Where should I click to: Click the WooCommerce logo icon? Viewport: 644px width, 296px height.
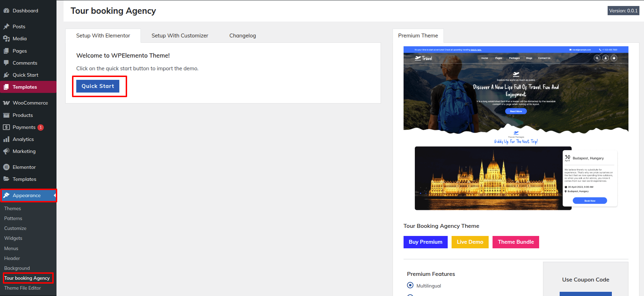tap(6, 103)
